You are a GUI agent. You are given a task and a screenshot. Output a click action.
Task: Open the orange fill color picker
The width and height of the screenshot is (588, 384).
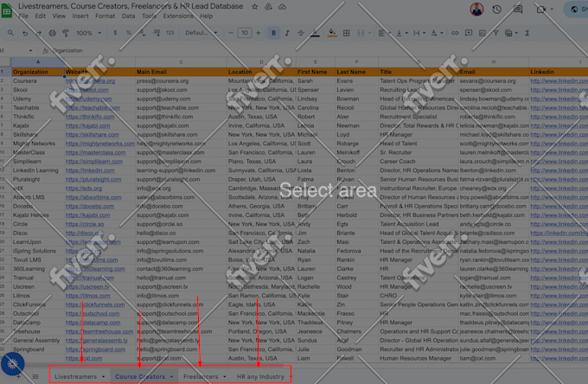(332, 33)
